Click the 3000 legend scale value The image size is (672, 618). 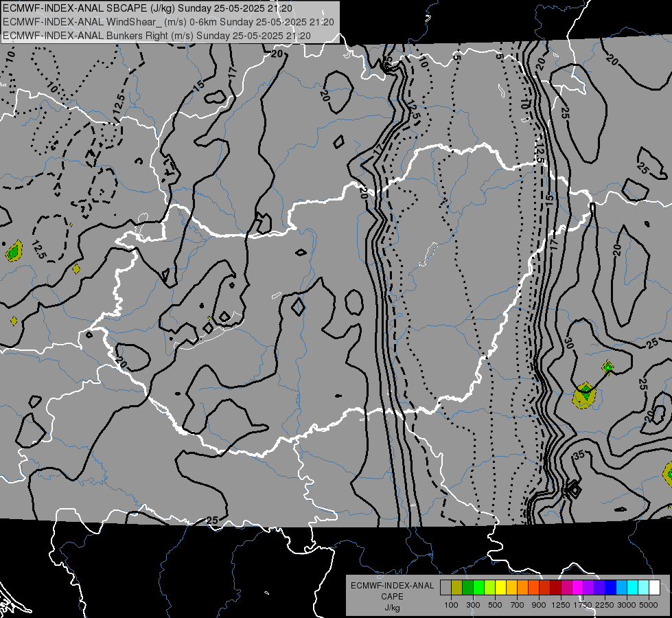(627, 605)
